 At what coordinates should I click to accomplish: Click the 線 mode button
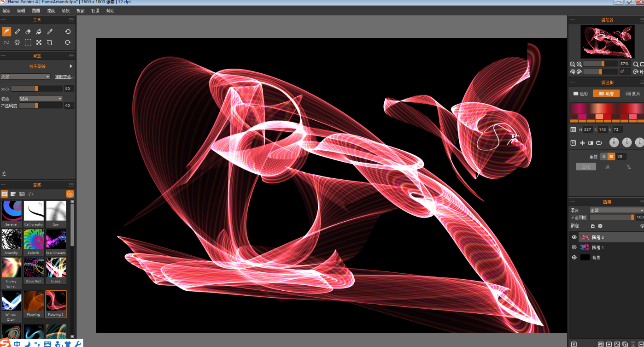(x=607, y=167)
